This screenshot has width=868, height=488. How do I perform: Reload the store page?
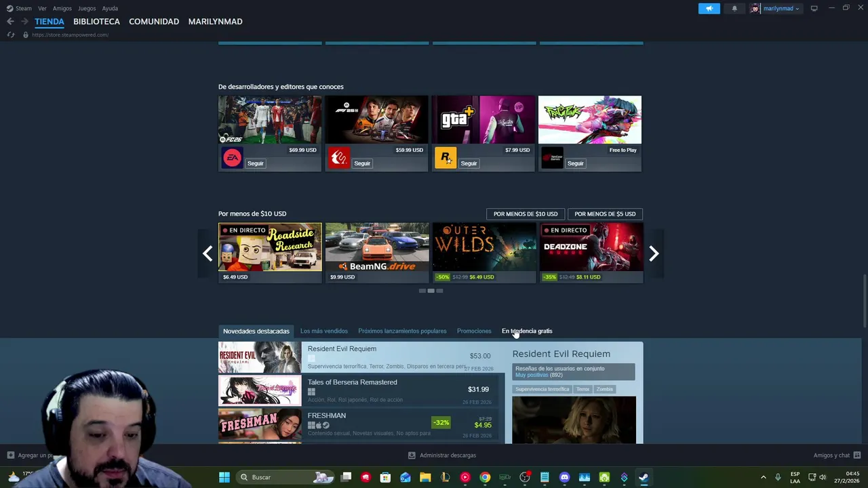pyautogui.click(x=11, y=35)
